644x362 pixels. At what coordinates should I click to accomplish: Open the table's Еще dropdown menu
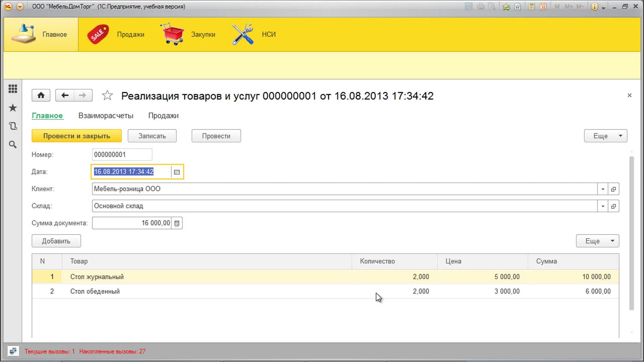pyautogui.click(x=597, y=241)
